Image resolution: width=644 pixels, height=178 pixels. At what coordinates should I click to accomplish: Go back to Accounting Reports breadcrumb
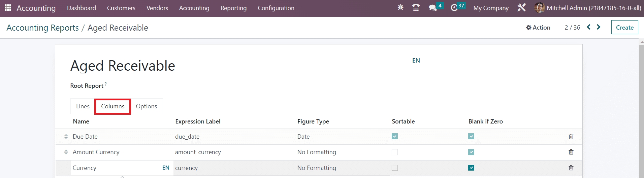42,28
